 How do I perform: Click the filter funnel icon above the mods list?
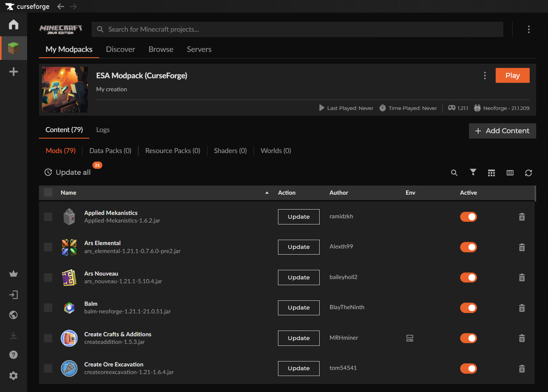click(x=473, y=173)
